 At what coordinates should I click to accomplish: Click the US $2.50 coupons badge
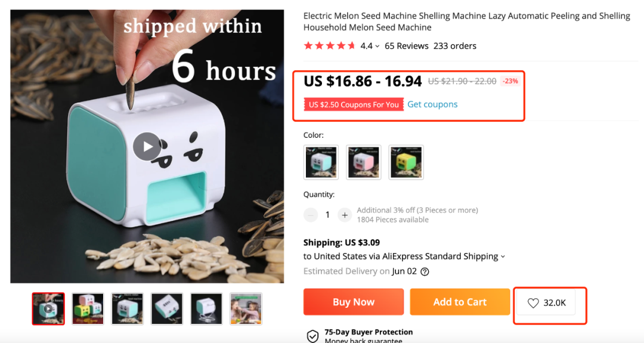354,104
